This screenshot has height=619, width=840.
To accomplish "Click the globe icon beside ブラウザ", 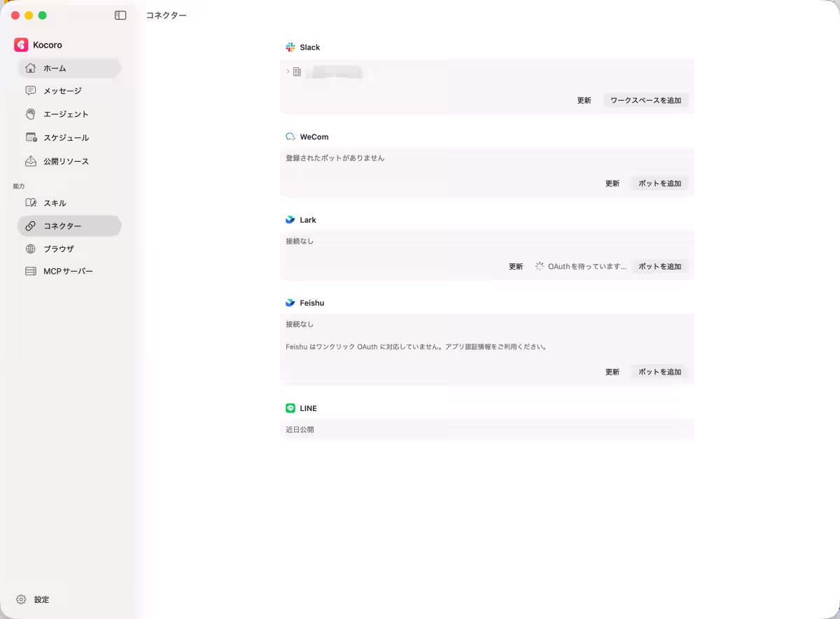I will pyautogui.click(x=31, y=249).
